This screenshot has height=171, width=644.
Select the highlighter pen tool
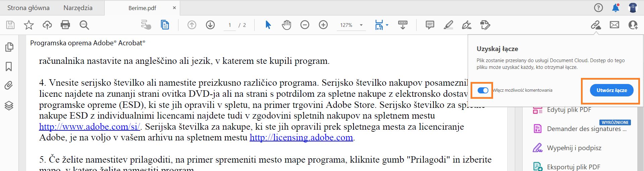click(x=448, y=25)
